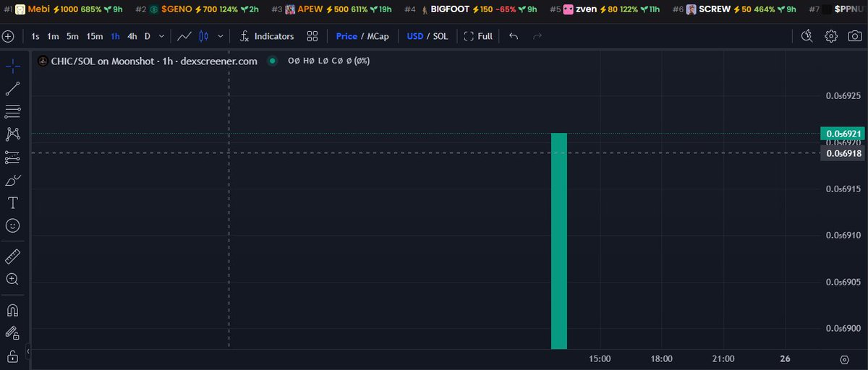Open the Fib retracement tool group
This screenshot has height=370, width=868.
(x=12, y=111)
